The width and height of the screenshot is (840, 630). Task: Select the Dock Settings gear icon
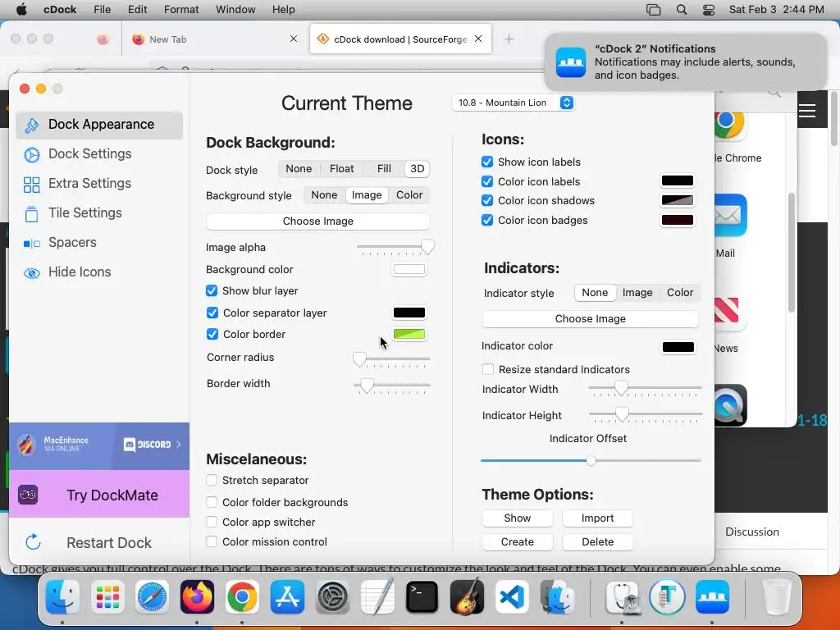(32, 155)
